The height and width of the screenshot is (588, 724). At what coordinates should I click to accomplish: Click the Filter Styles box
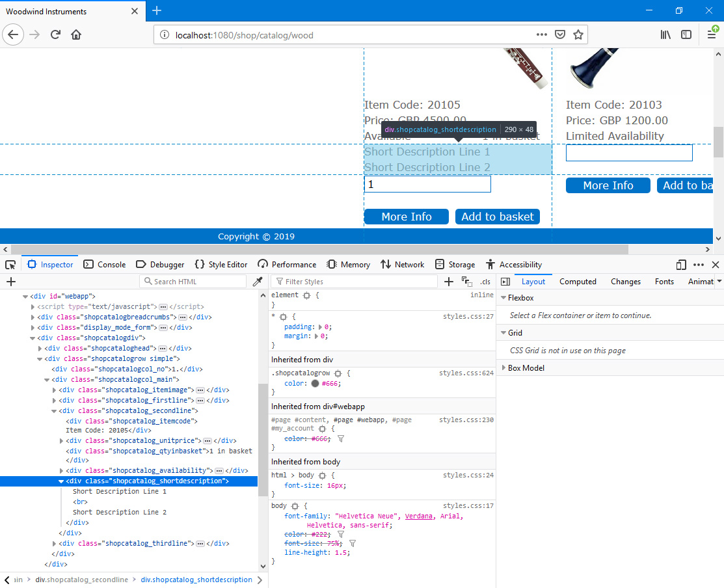tap(354, 282)
